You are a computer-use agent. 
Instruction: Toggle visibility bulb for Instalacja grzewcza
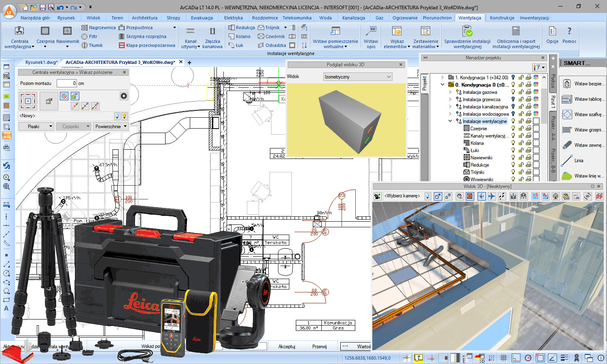point(513,99)
